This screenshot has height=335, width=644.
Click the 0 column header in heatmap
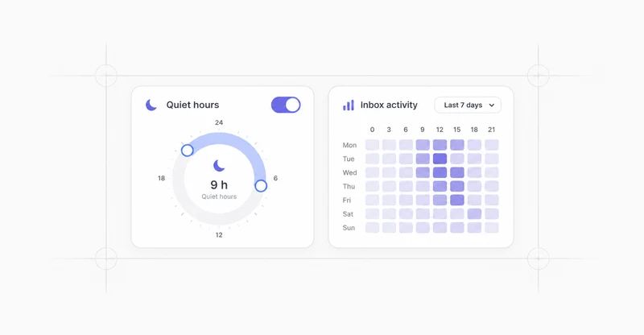pos(372,130)
